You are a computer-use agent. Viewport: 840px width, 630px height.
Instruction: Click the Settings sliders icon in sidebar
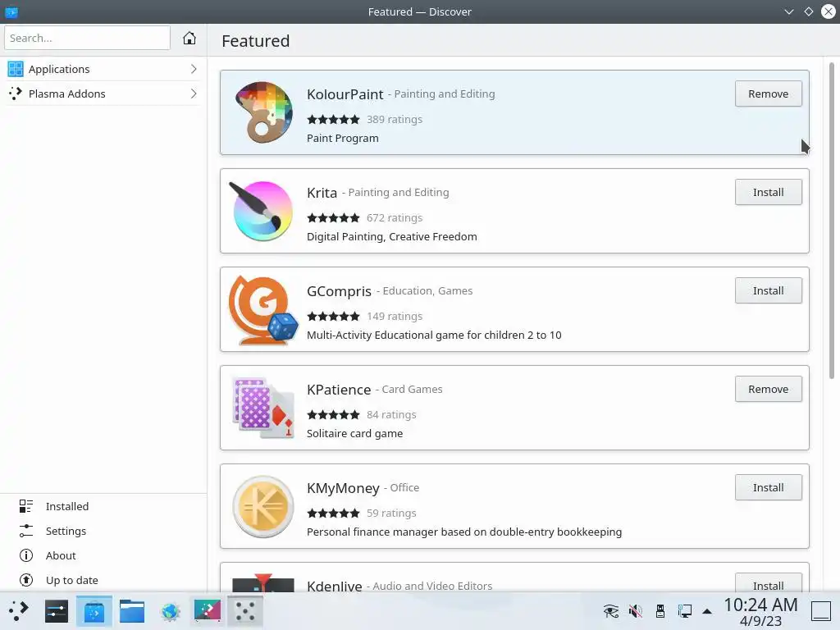coord(26,531)
